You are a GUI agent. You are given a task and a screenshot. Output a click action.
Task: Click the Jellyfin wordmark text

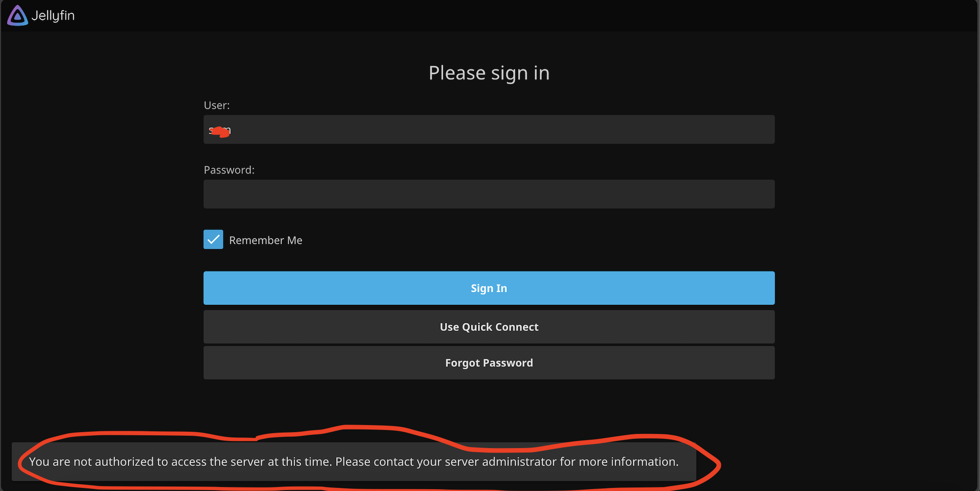53,15
